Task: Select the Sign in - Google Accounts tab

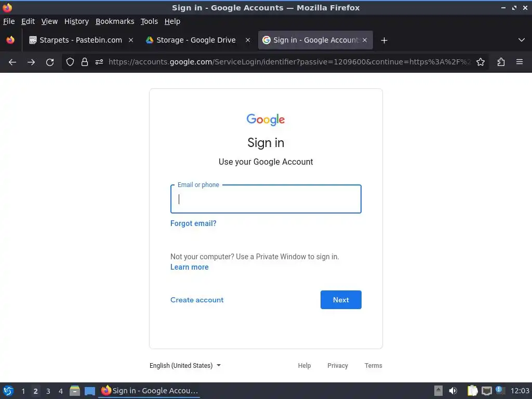Action: click(315, 40)
